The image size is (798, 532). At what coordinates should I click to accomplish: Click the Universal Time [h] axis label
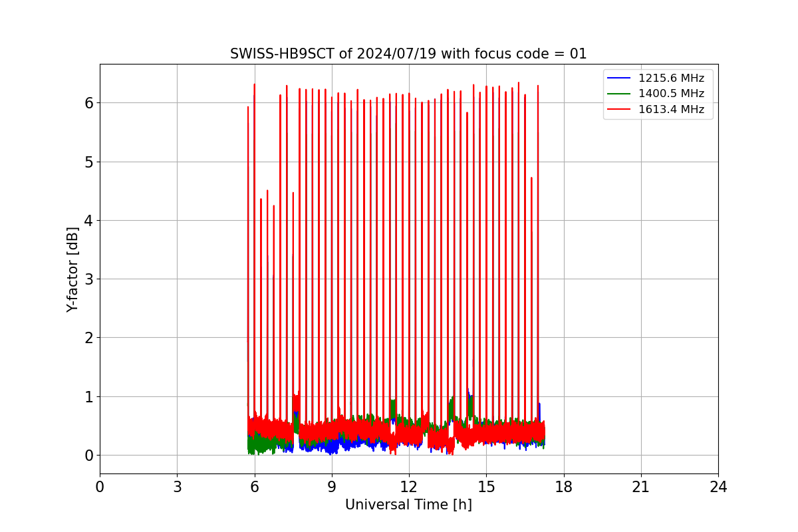pos(408,505)
